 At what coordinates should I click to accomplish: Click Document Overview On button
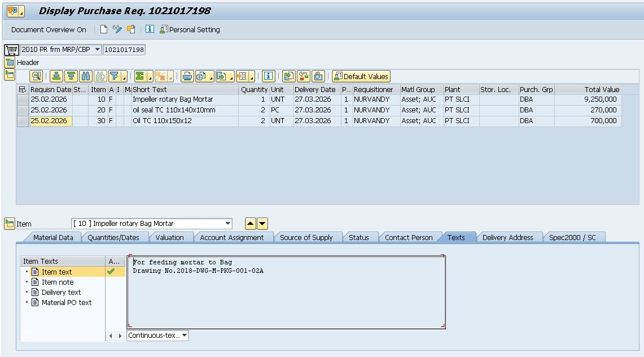(49, 29)
